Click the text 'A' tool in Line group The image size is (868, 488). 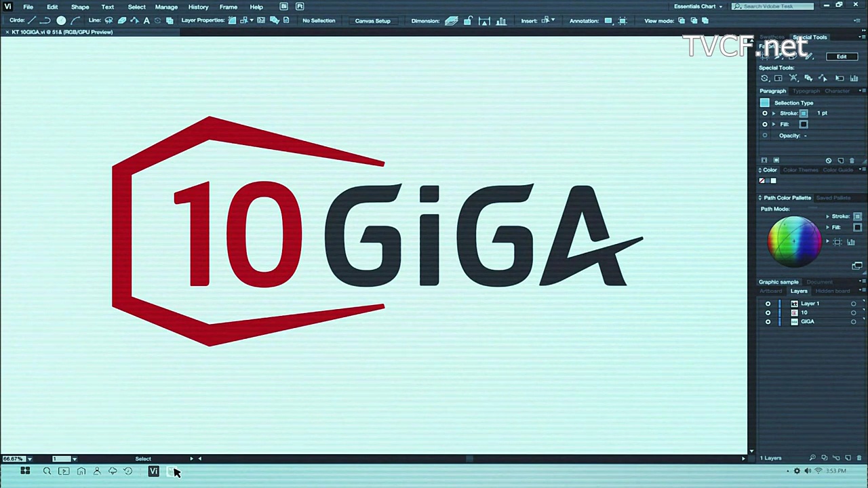(146, 20)
